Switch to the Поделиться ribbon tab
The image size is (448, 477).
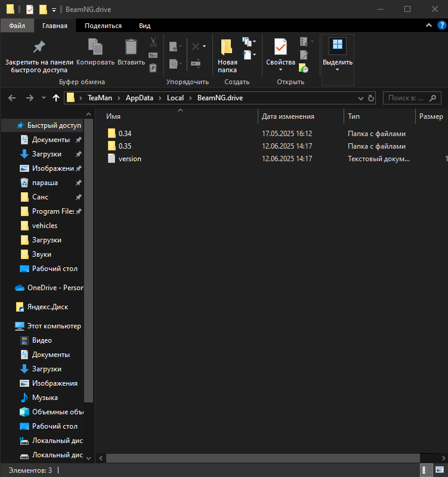click(103, 26)
